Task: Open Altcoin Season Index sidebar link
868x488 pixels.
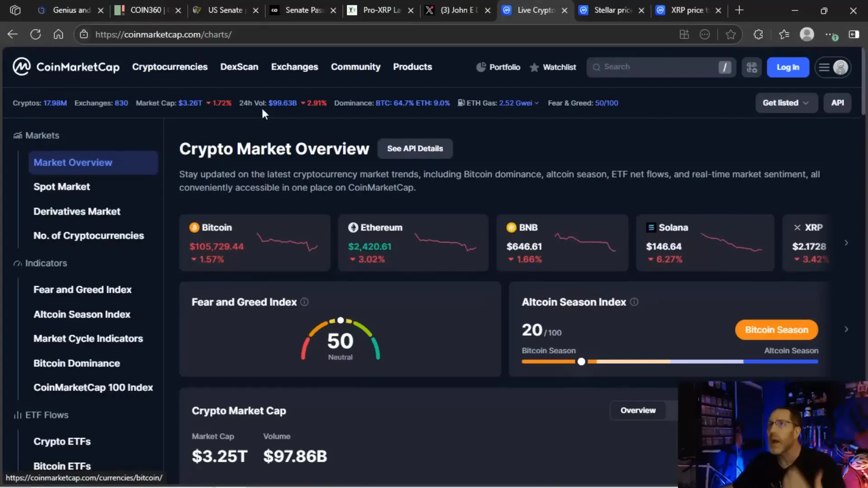Action: tap(82, 314)
